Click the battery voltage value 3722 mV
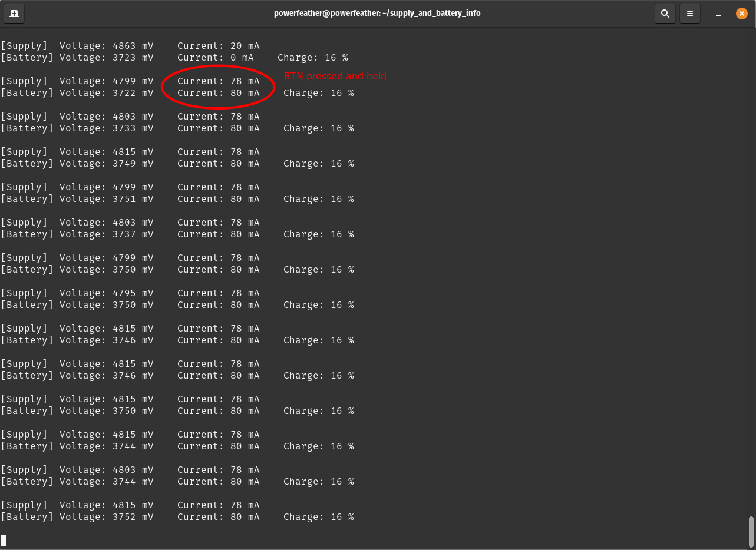Screen dimensions: 756x550 click(133, 93)
